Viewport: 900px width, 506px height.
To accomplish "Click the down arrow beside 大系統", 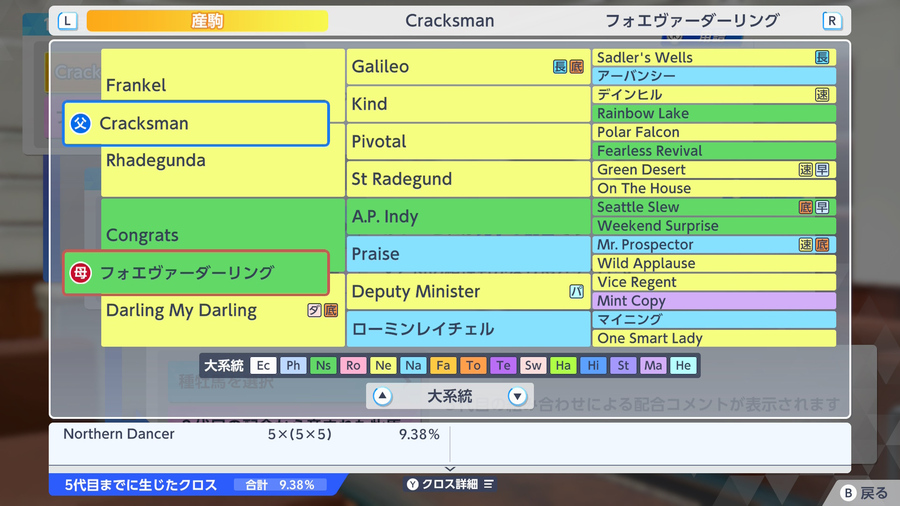I will pyautogui.click(x=517, y=396).
